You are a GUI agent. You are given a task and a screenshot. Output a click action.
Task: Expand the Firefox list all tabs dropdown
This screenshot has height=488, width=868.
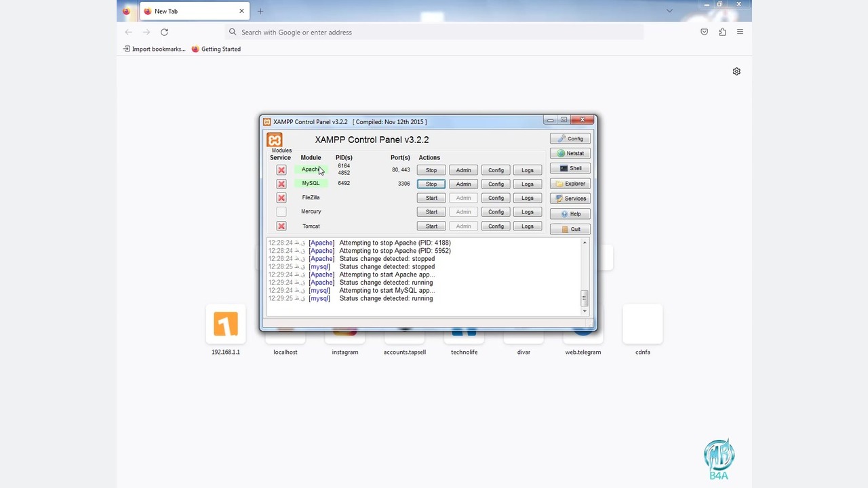(x=669, y=11)
